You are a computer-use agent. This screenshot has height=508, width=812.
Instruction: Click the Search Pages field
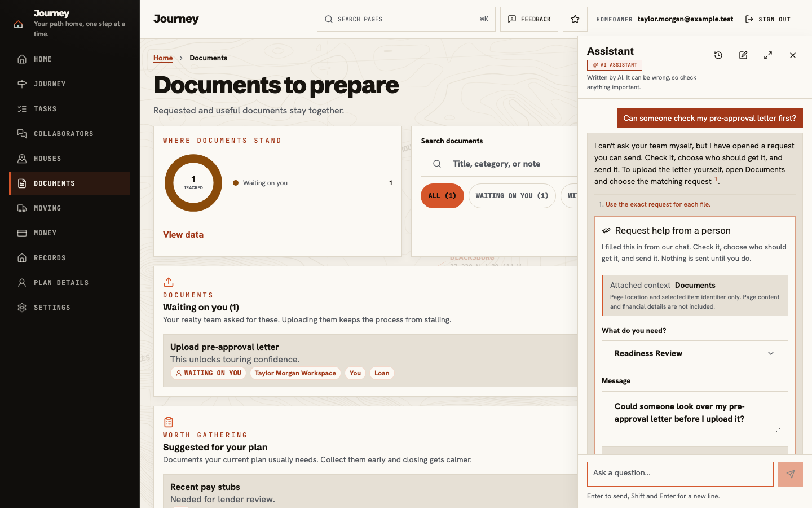(406, 19)
